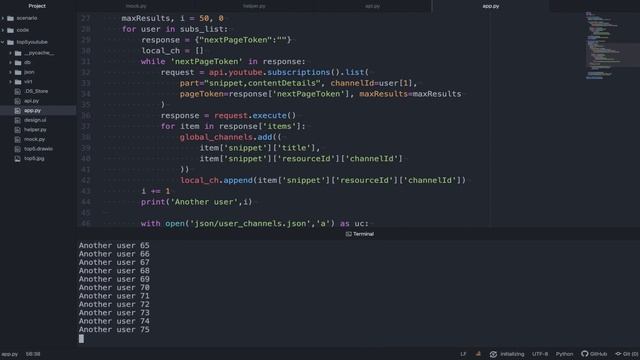Click 'Another user 75' terminal line
The width and height of the screenshot is (640, 360).
pyautogui.click(x=114, y=329)
